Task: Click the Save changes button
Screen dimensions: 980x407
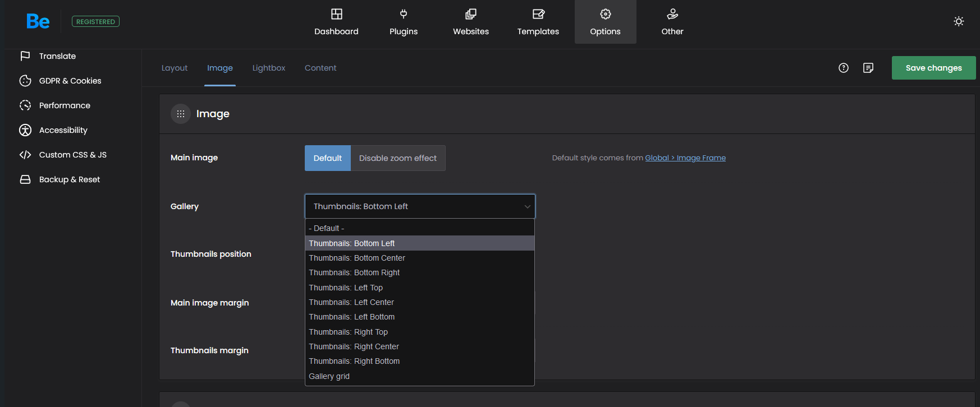Action: pos(933,68)
